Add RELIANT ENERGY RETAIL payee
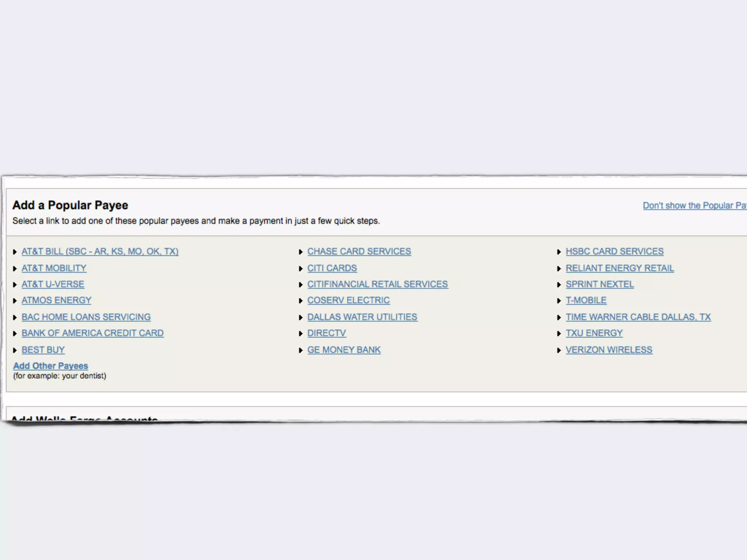Viewport: 747px width, 560px height. 620,268
